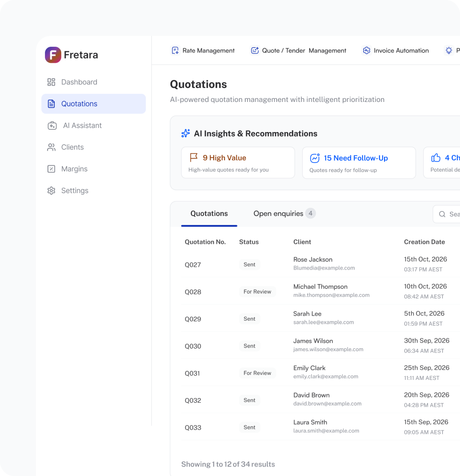The width and height of the screenshot is (460, 476).
Task: Open quotation Q031 row number
Action: [x=192, y=374]
